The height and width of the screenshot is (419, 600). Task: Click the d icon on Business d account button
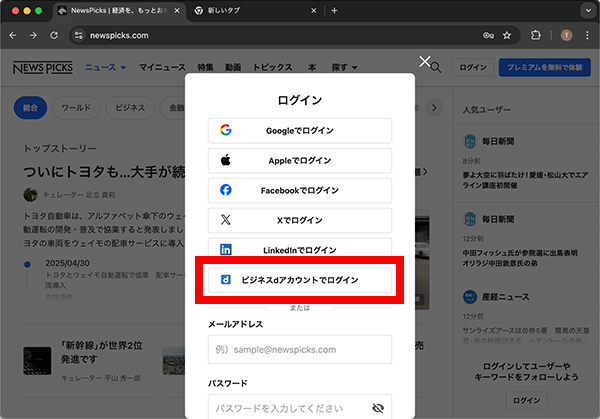point(226,280)
